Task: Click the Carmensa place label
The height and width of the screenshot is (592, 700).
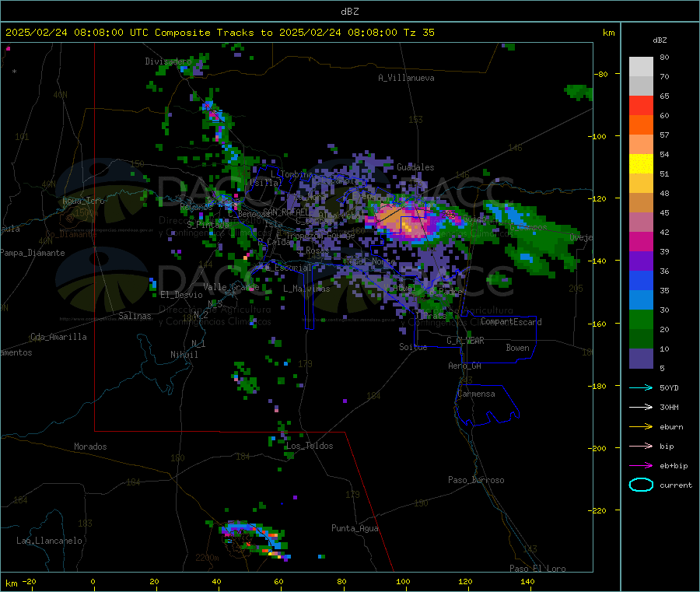Action: pos(476,394)
